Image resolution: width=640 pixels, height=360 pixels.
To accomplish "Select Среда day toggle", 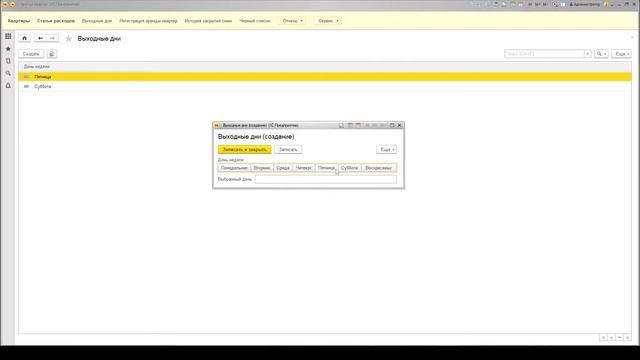I will [283, 168].
